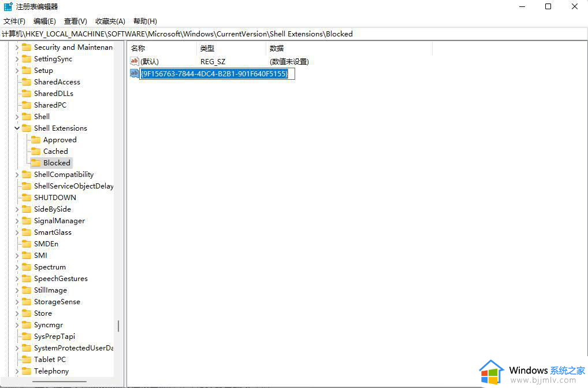Open the 文件(F) menu

pos(14,21)
